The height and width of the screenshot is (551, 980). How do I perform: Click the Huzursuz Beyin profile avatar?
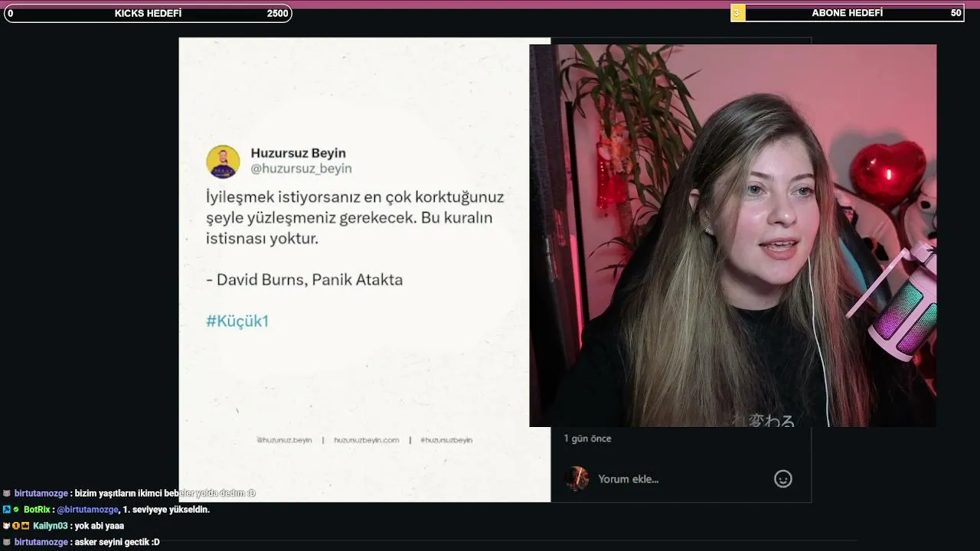[223, 161]
